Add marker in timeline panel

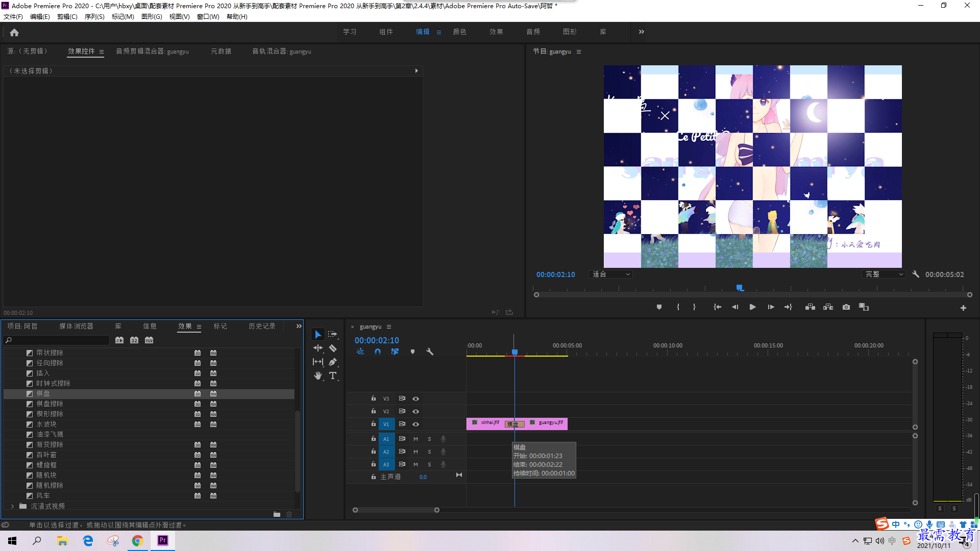[x=412, y=352]
